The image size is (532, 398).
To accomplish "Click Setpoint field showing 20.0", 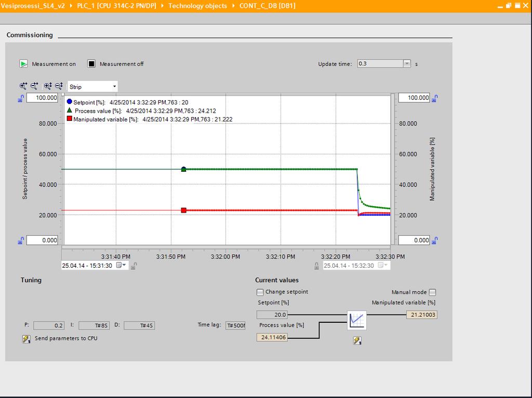I will pos(272,314).
